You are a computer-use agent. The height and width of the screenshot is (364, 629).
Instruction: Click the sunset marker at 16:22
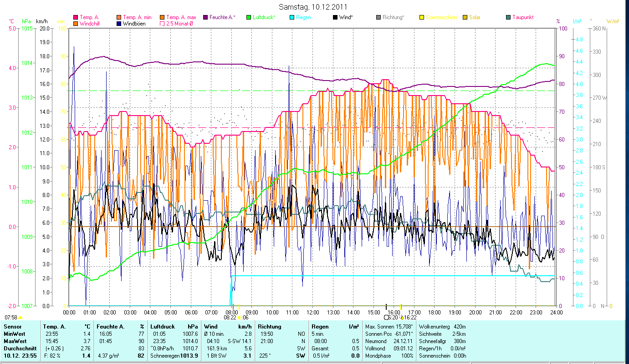click(402, 318)
